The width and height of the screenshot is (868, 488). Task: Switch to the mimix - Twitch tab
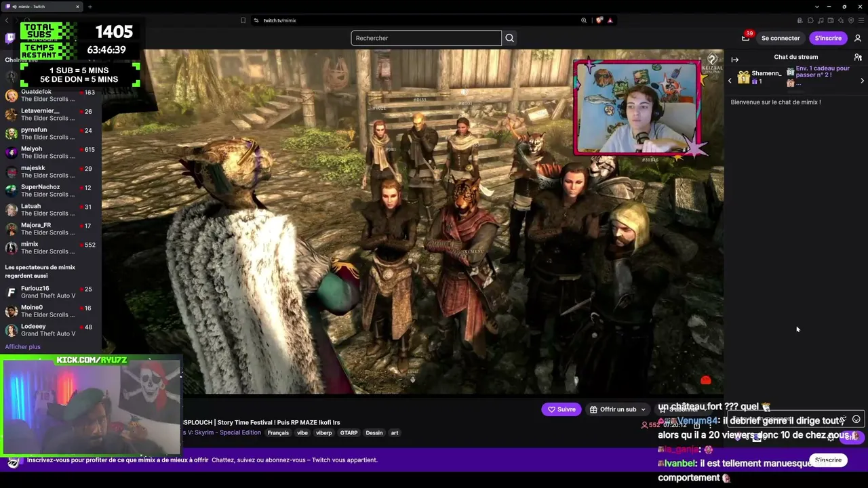click(42, 7)
